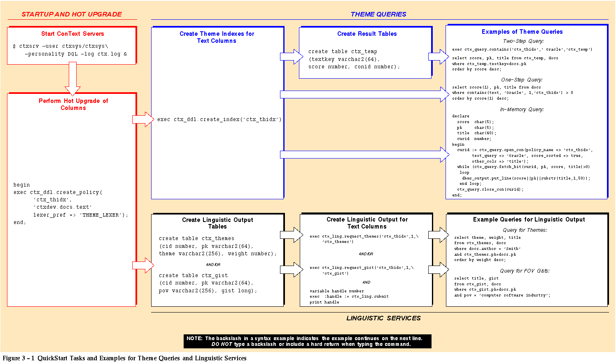The height and width of the screenshot is (364, 616).
Task: Click the Examples of Theme Queries title
Action: pos(522,32)
